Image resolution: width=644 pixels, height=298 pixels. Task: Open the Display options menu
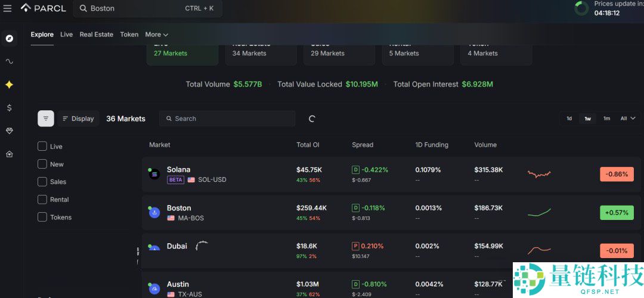point(78,119)
